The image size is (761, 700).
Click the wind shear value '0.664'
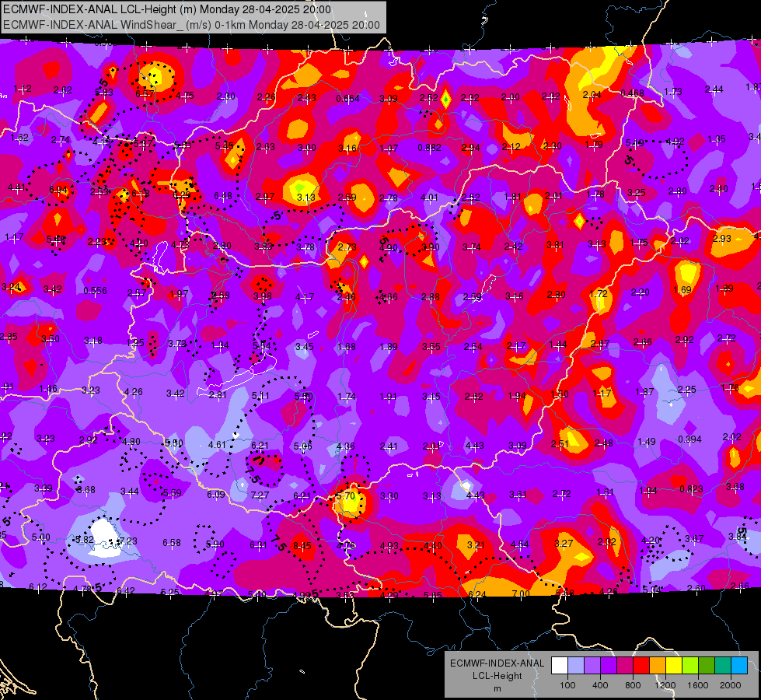point(348,99)
